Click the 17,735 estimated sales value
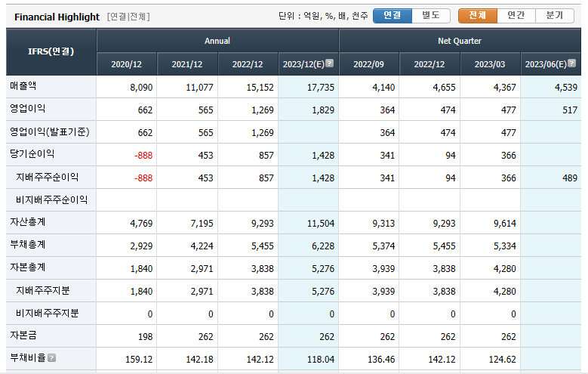 tap(321, 88)
